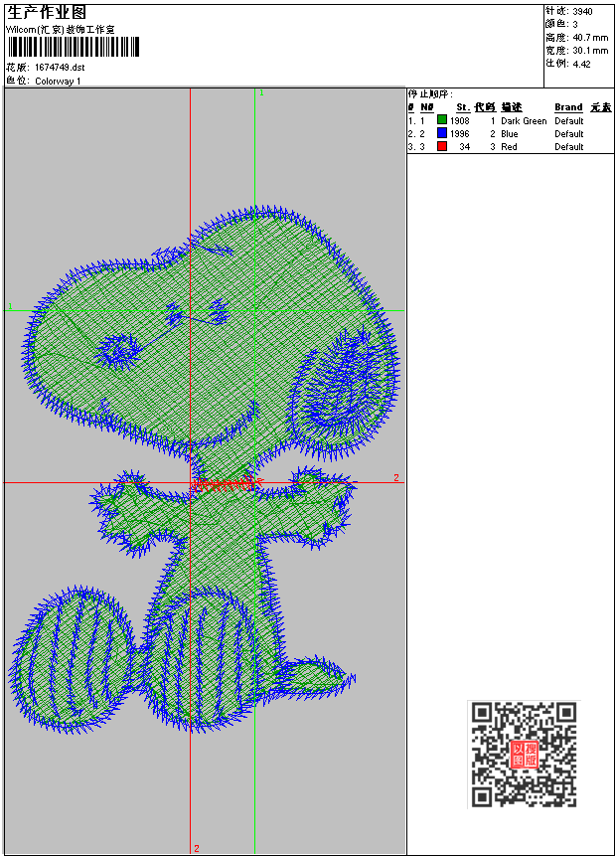Click the file name '1674749.dst'
Viewport: 616px width, 856px height.
point(60,68)
